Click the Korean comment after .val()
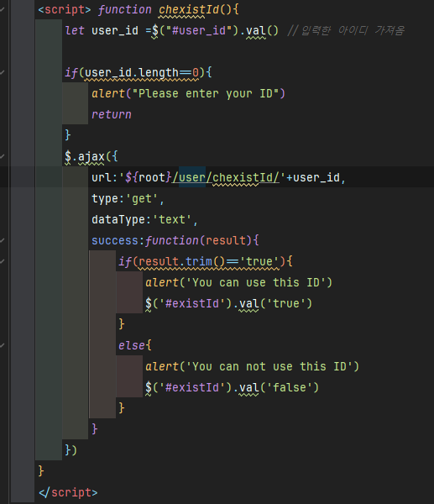This screenshot has width=434, height=504. coord(346,30)
